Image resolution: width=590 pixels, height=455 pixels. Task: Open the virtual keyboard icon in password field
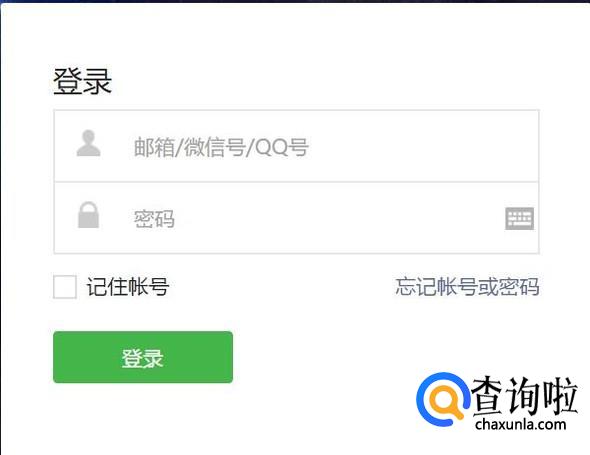point(519,218)
